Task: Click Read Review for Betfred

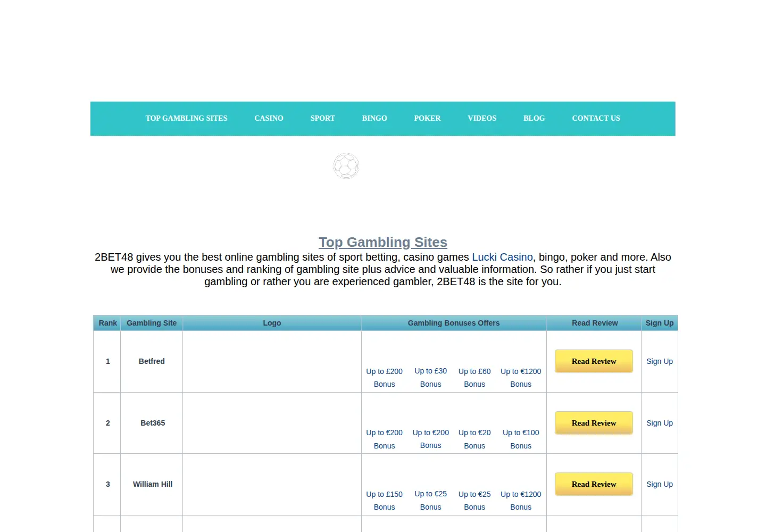Action: point(594,361)
